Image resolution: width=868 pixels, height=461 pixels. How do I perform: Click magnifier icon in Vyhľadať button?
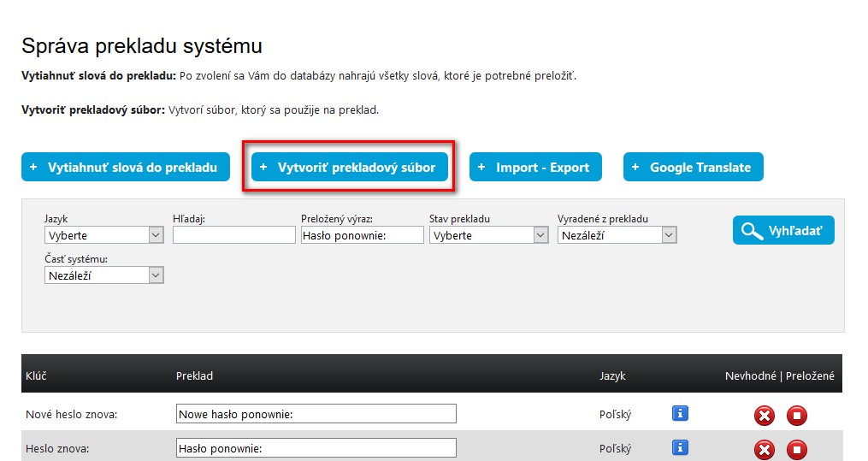tap(753, 231)
